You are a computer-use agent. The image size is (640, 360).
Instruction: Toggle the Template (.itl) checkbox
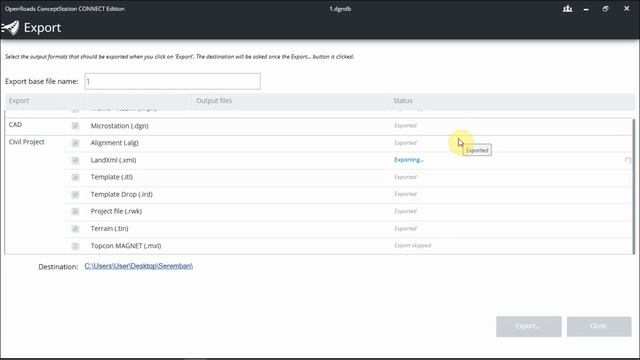[x=75, y=177]
